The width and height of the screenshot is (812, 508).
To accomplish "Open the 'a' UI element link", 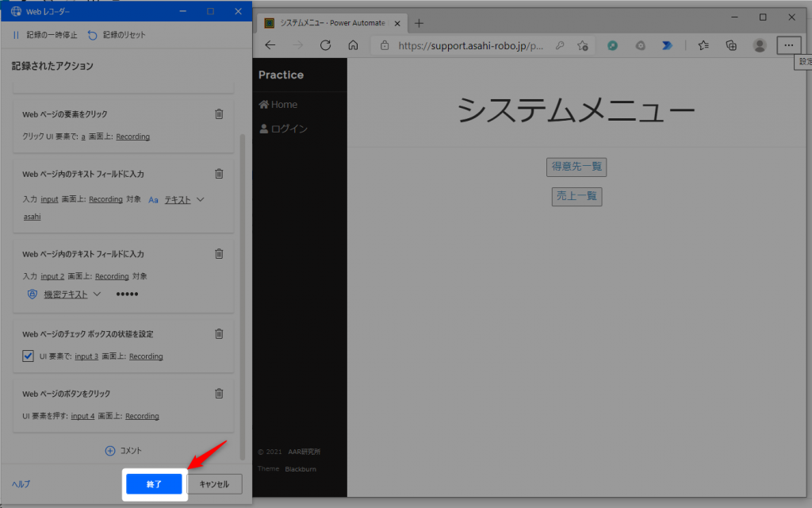I will click(x=82, y=137).
